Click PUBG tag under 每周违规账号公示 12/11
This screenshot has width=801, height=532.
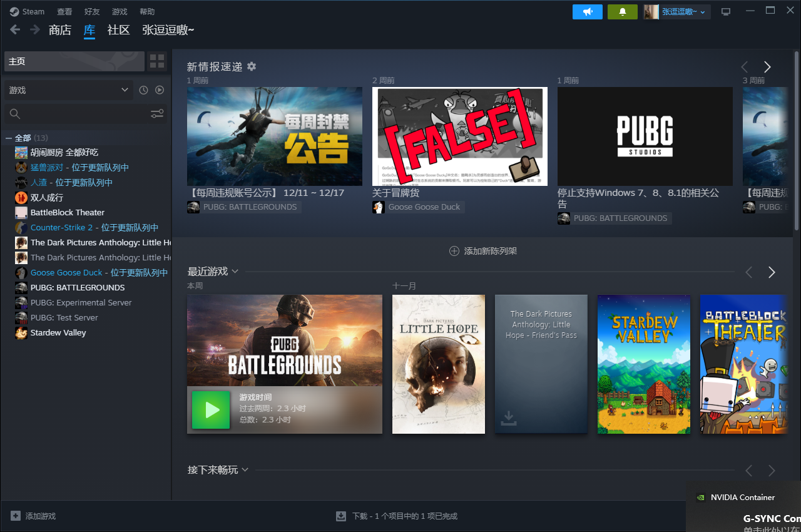point(243,207)
